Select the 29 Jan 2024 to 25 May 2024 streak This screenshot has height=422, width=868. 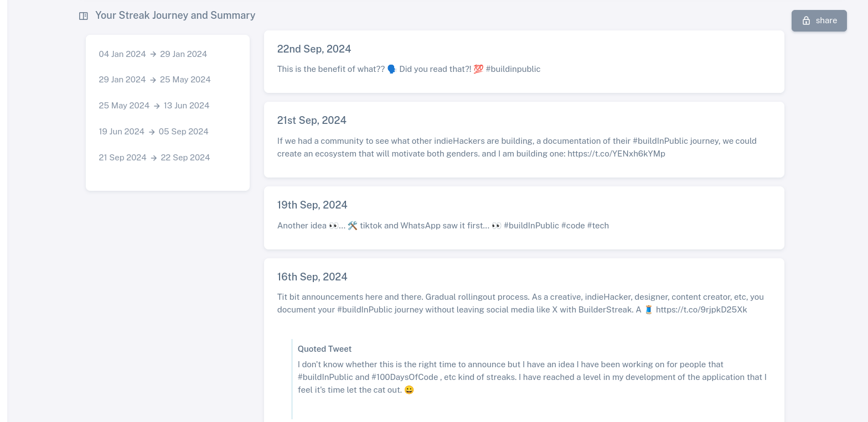click(154, 80)
